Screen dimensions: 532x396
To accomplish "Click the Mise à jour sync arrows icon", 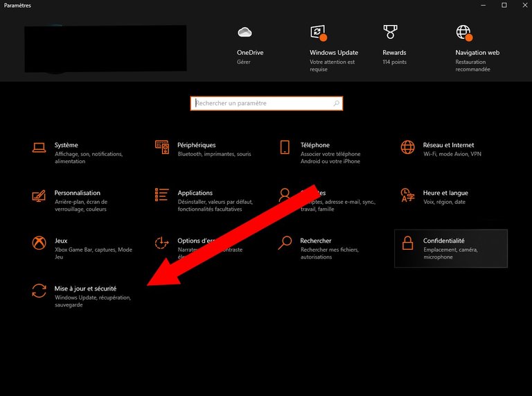I will [39, 291].
